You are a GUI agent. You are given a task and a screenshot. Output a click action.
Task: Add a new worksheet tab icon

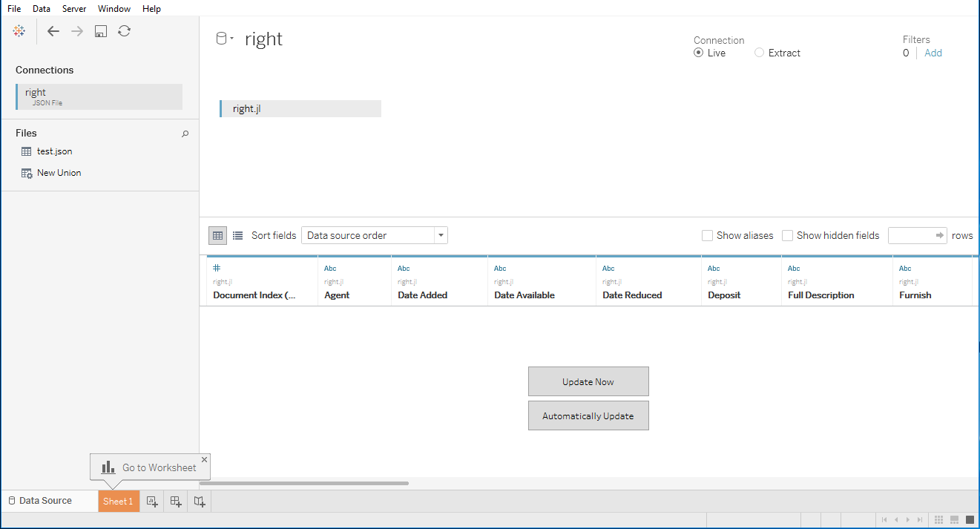pyautogui.click(x=152, y=502)
